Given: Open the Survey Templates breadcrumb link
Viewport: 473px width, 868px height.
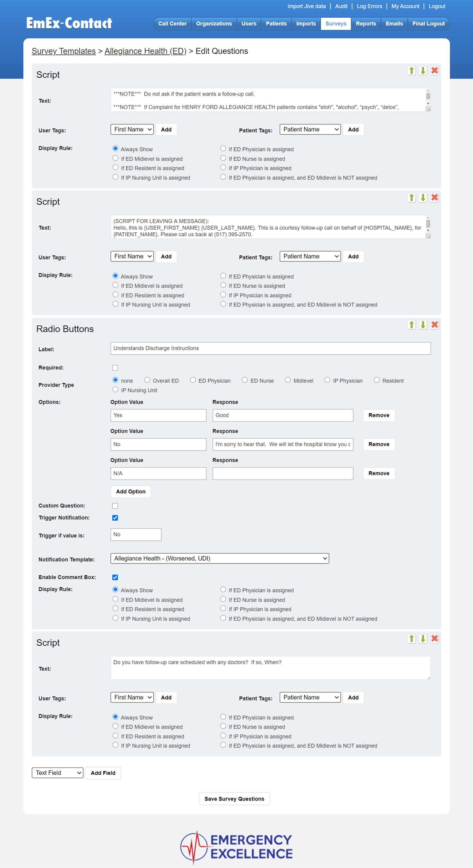Looking at the screenshot, I should (x=64, y=51).
